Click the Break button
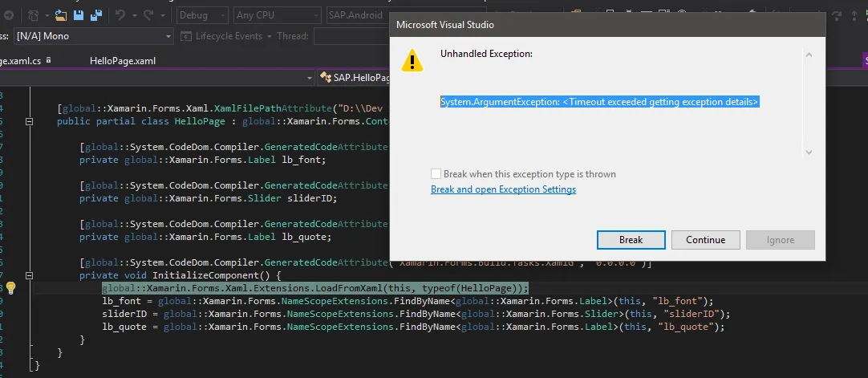 point(631,240)
